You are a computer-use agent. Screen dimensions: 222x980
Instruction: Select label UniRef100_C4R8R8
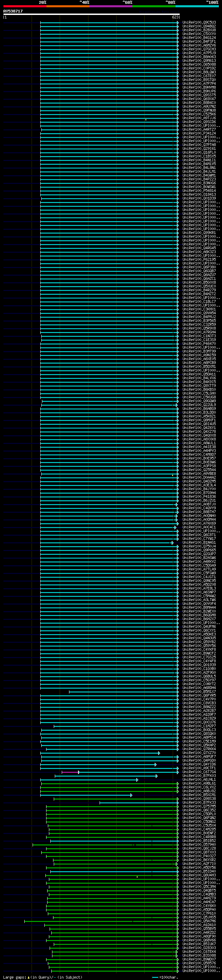pyautogui.click(x=199, y=837)
